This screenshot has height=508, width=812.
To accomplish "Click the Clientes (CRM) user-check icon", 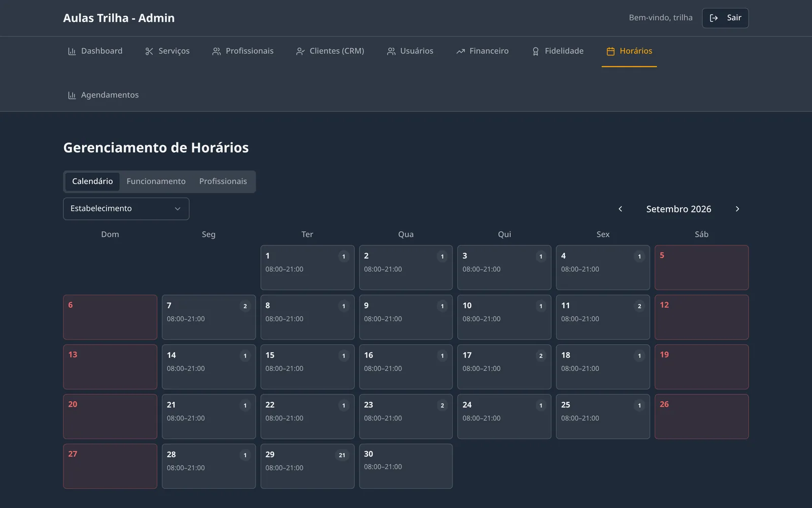I will (x=300, y=51).
